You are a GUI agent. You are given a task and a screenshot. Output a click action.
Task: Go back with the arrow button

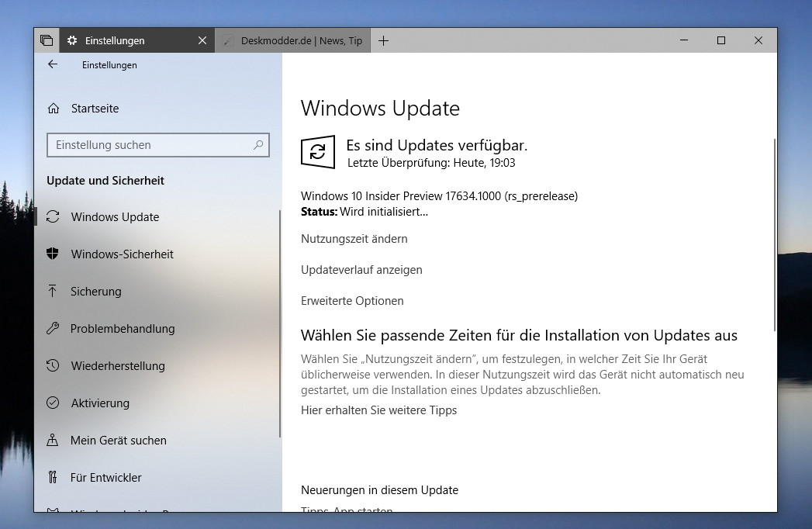click(x=53, y=64)
